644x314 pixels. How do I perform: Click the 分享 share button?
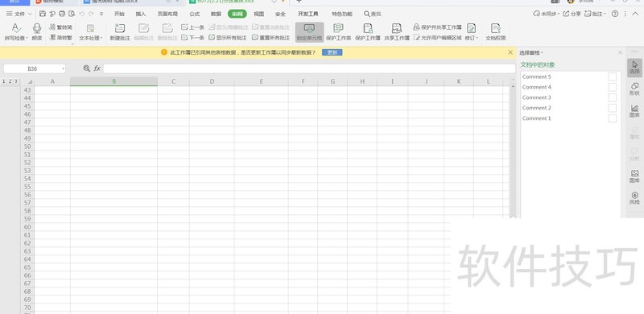(572, 14)
